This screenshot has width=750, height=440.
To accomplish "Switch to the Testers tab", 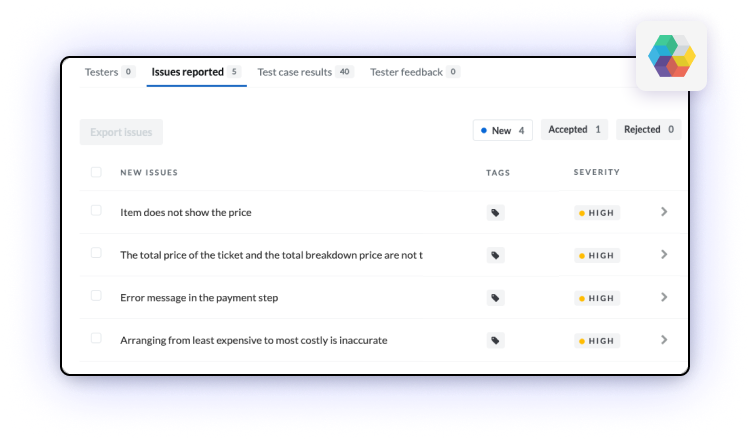I will coord(110,72).
